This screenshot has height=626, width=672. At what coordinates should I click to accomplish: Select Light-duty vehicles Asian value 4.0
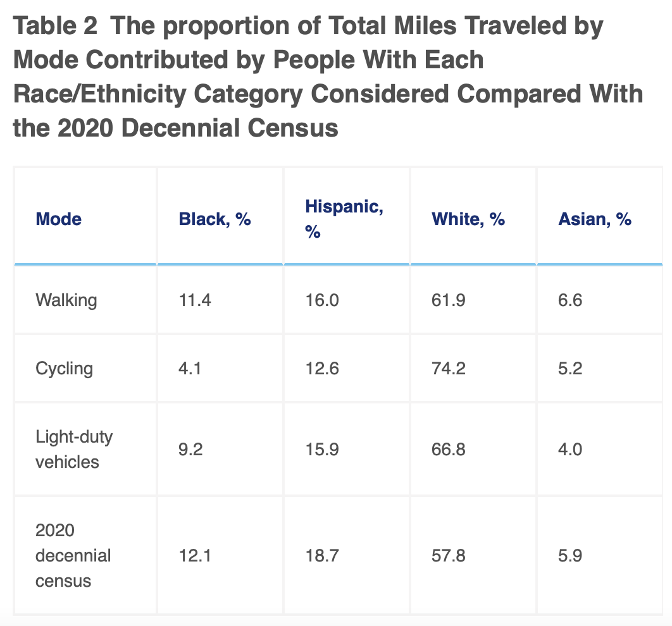pyautogui.click(x=570, y=450)
